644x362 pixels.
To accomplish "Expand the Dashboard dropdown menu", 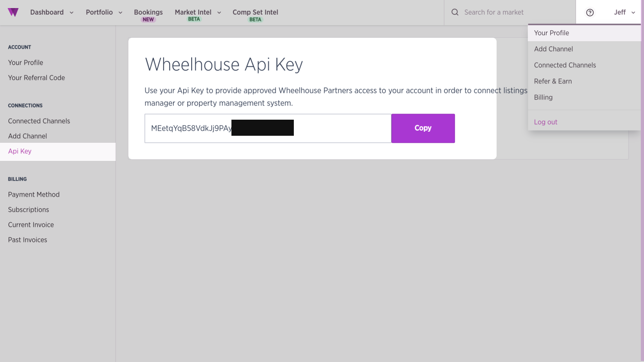I will click(x=52, y=13).
